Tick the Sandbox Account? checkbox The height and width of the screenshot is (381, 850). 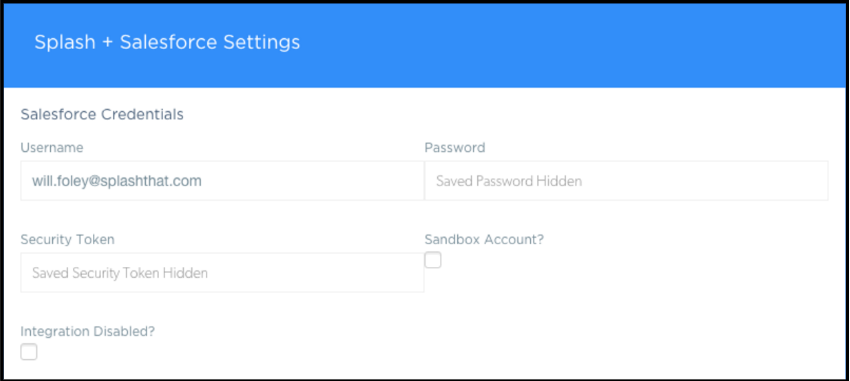(433, 260)
